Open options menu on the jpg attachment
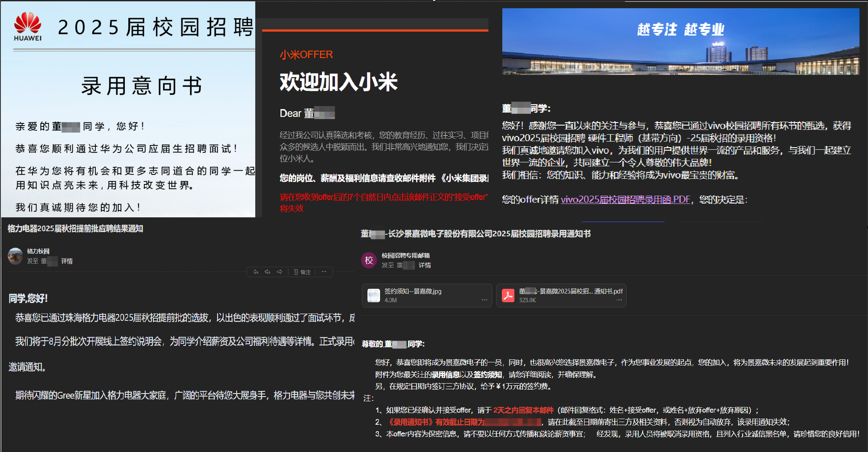The height and width of the screenshot is (452, 868). (x=484, y=300)
